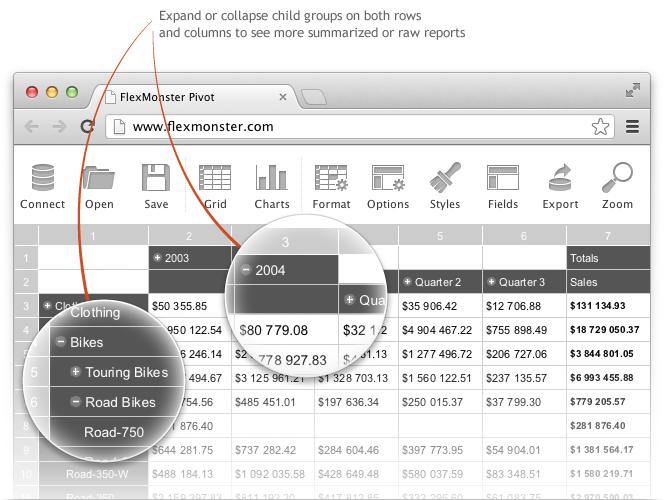Click the Totals column header

(x=608, y=258)
